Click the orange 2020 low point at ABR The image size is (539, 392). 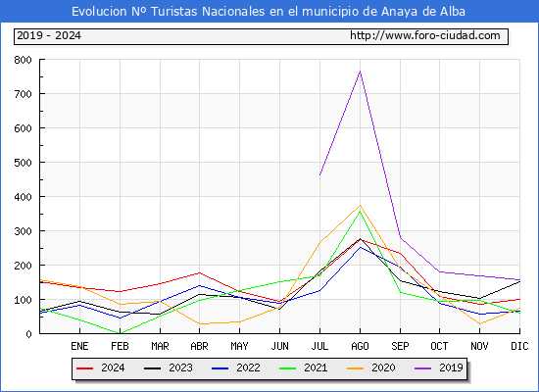(x=200, y=324)
